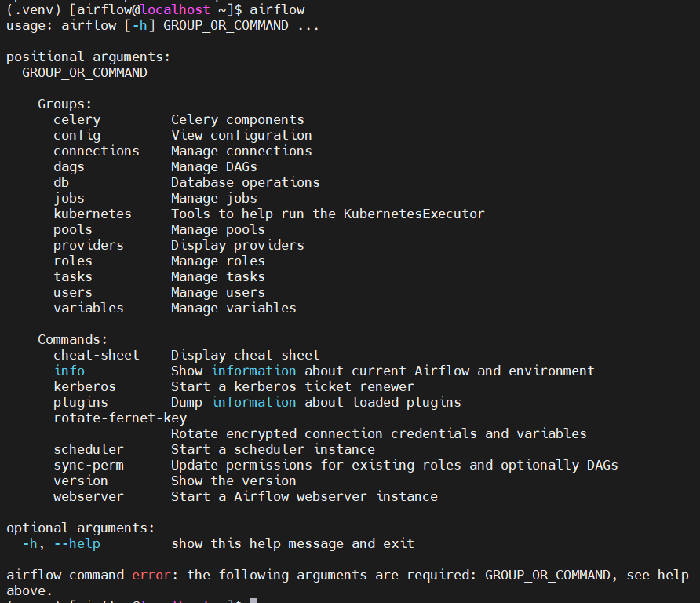Image resolution: width=700 pixels, height=603 pixels.
Task: Click the 'optional arguments:' heading
Action: click(81, 528)
